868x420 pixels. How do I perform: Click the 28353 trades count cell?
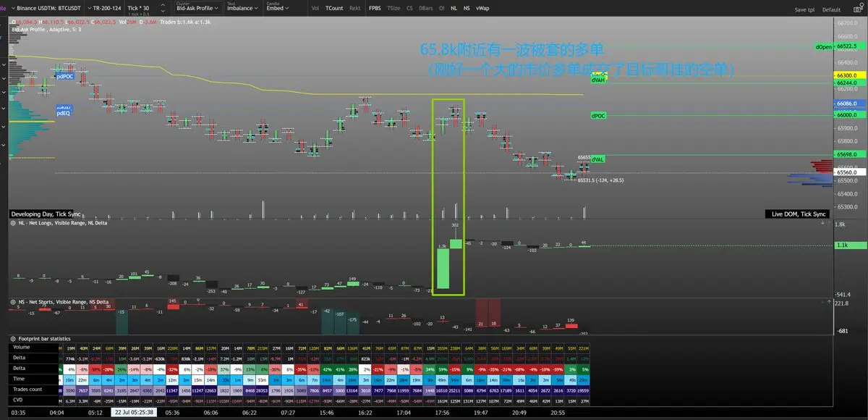click(262, 390)
